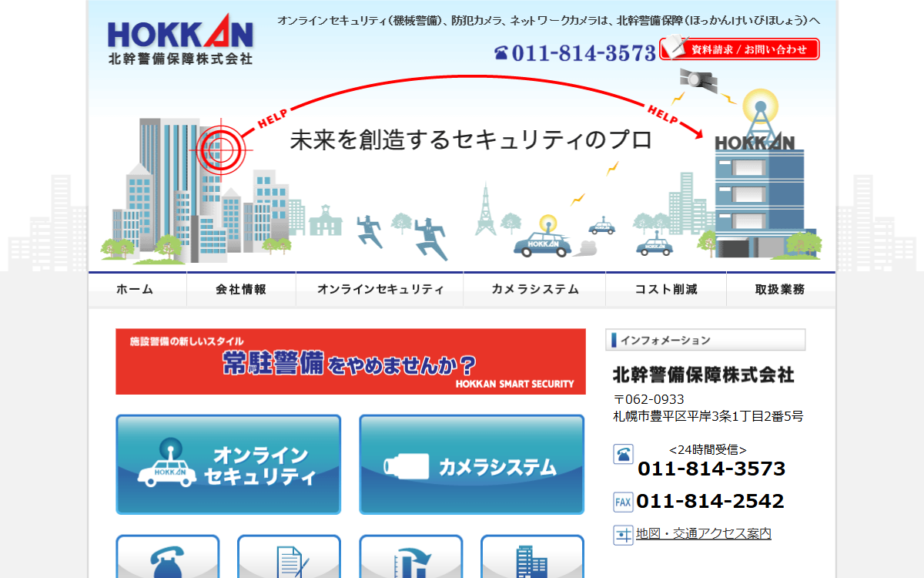
Task: Select オンラインセキュリティ in navigation bar
Action: click(x=380, y=290)
